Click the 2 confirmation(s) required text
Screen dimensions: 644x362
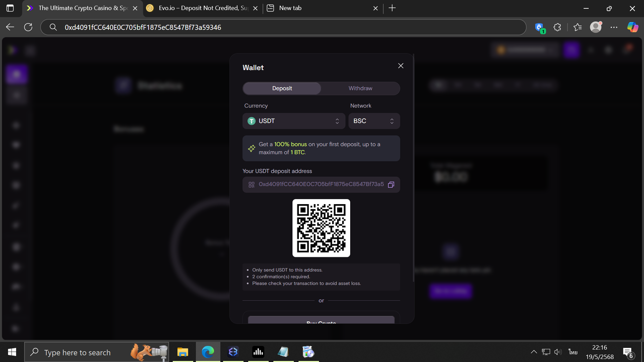(281, 277)
